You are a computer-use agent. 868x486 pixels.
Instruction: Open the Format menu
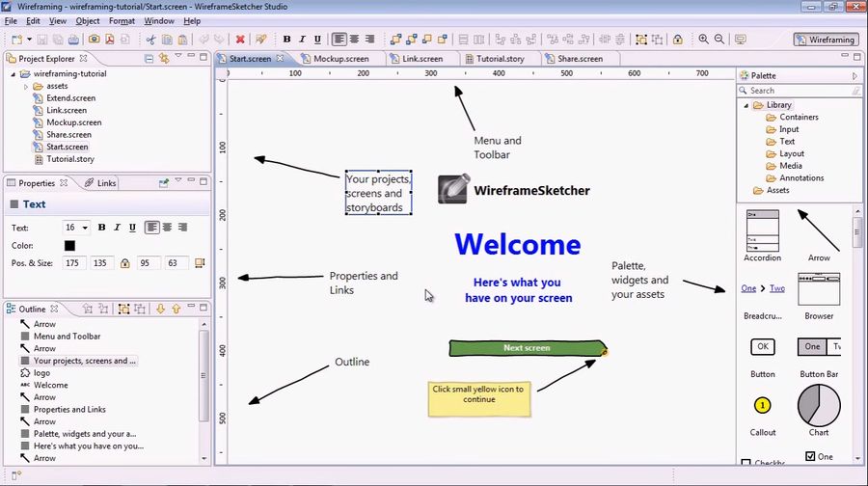coord(122,21)
